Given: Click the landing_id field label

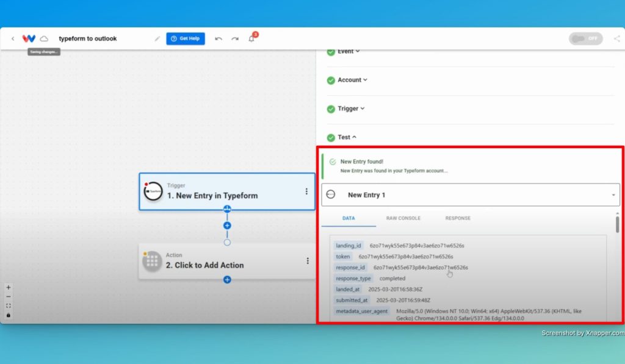Looking at the screenshot, I should (x=348, y=246).
